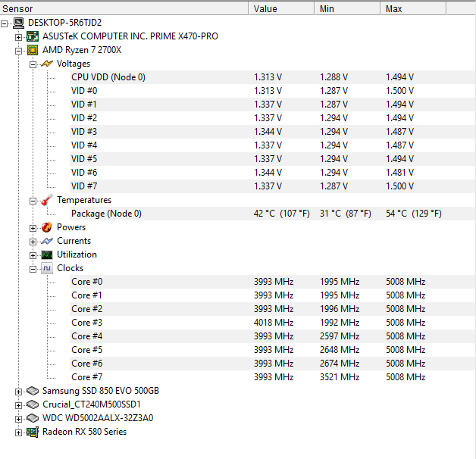Click the 2648 MHz min of Core #5

[x=340, y=350]
